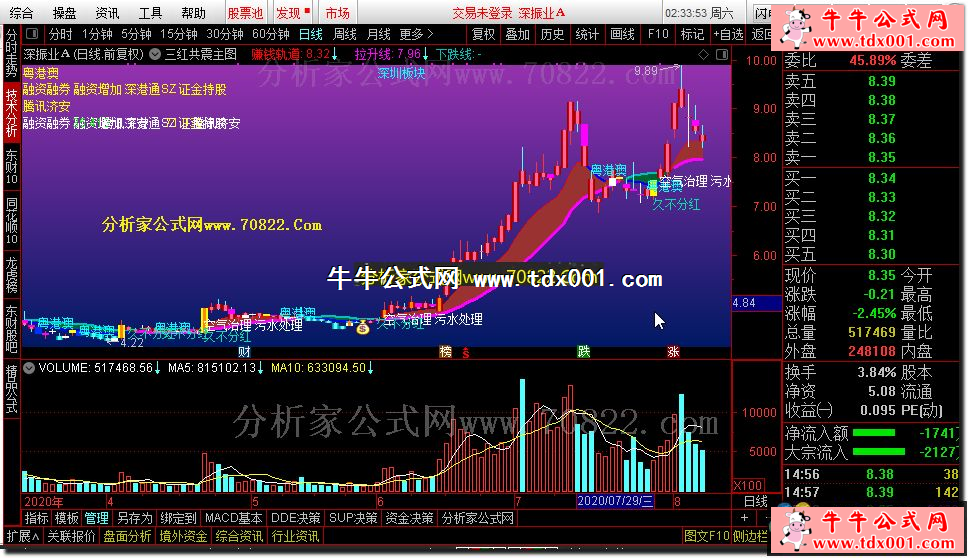Image resolution: width=969 pixels, height=558 pixels.
Task: Click the 指标 button in bottom bar
Action: (36, 518)
